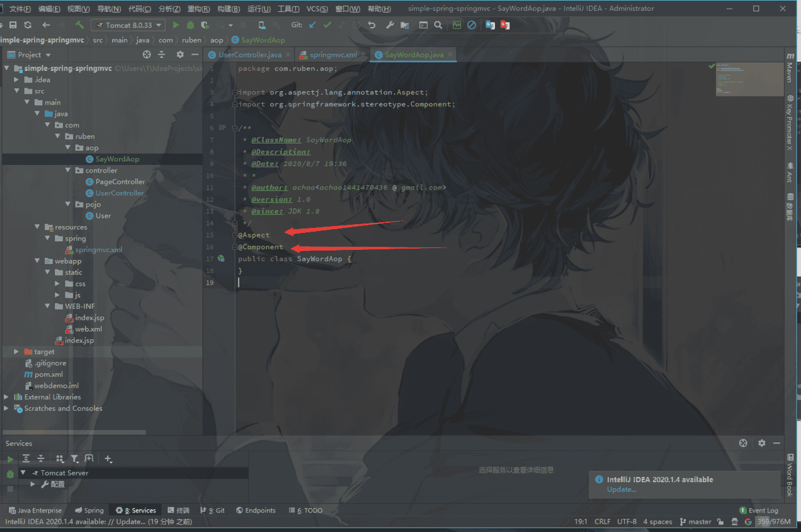This screenshot has width=801, height=532.
Task: Expand the target folder in project tree
Action: [x=17, y=352]
